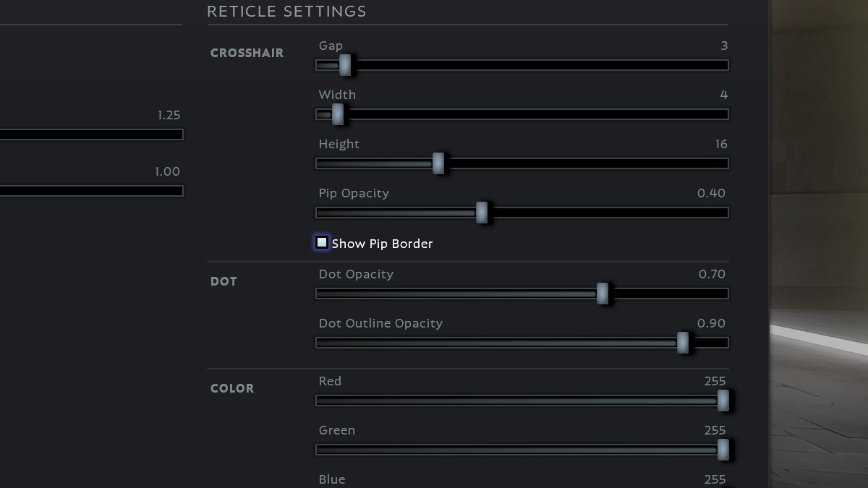868x488 pixels.
Task: Click the Blue slider value 255
Action: pyautogui.click(x=716, y=479)
